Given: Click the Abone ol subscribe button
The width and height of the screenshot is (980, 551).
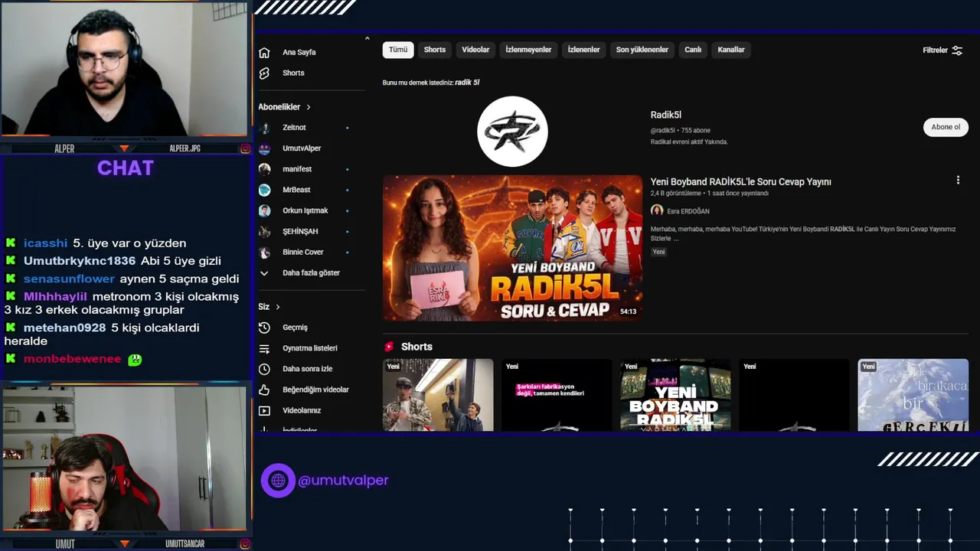Looking at the screenshot, I should point(946,127).
